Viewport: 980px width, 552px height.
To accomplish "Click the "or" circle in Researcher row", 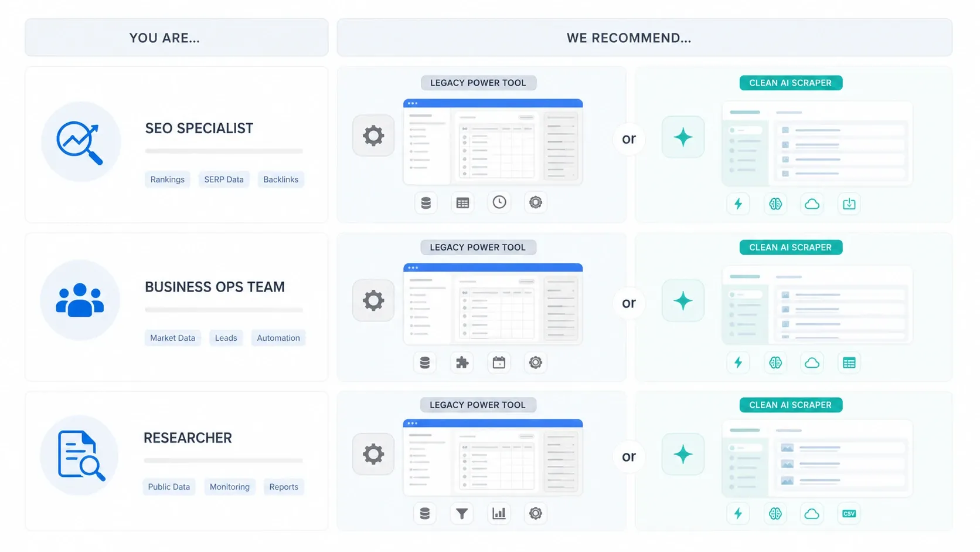I will click(629, 456).
